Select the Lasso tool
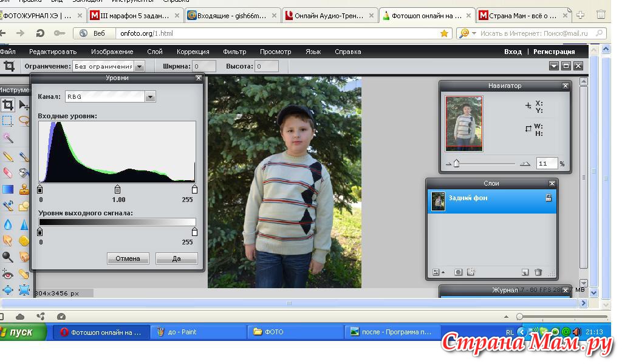This screenshot has width=622, height=364. pyautogui.click(x=24, y=120)
